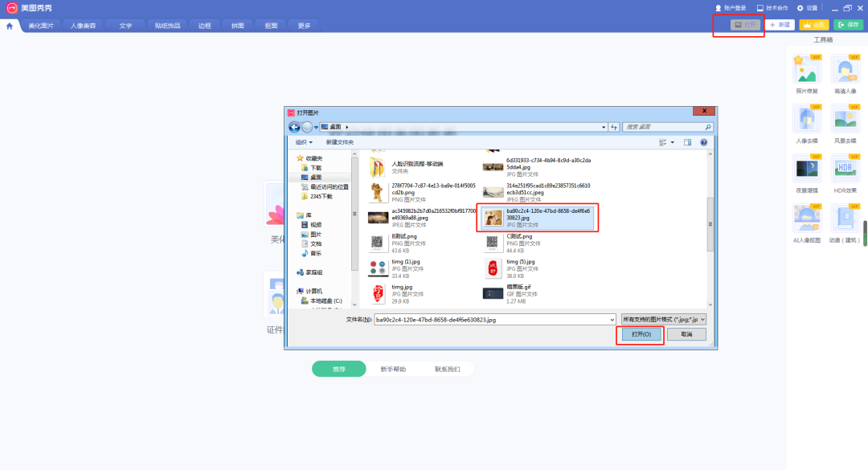Switch to the 贴纸饰品 tab
This screenshot has width=868, height=470.
coord(167,26)
